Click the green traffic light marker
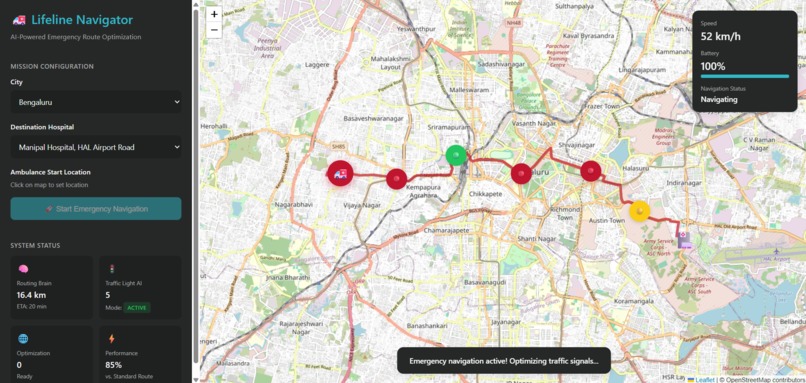The height and width of the screenshot is (383, 806). coord(455,155)
